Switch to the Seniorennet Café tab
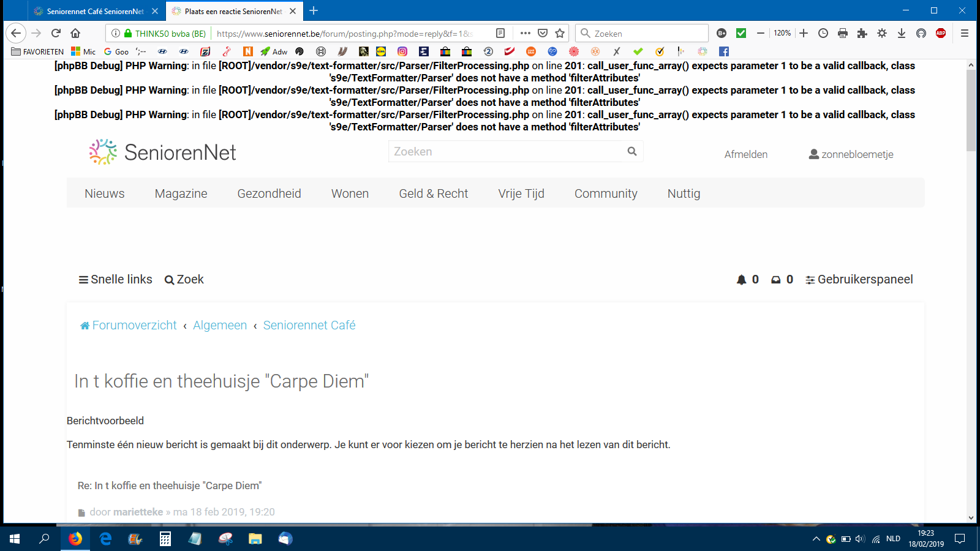This screenshot has width=980, height=551. (x=95, y=11)
